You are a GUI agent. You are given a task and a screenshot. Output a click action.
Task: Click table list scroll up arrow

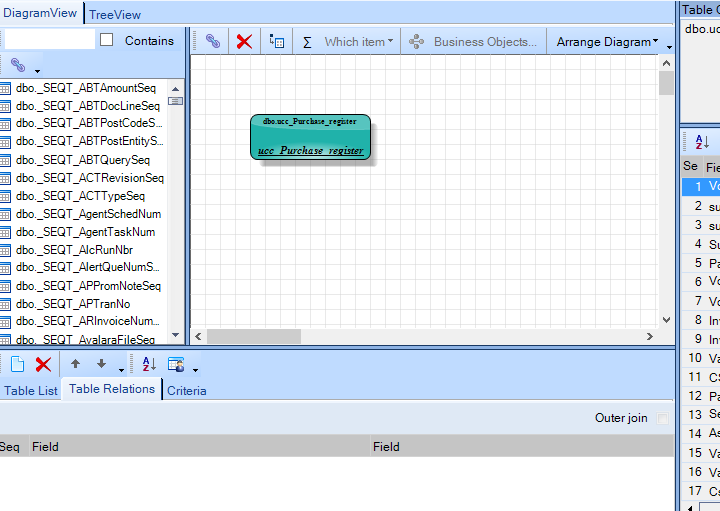[x=175, y=89]
